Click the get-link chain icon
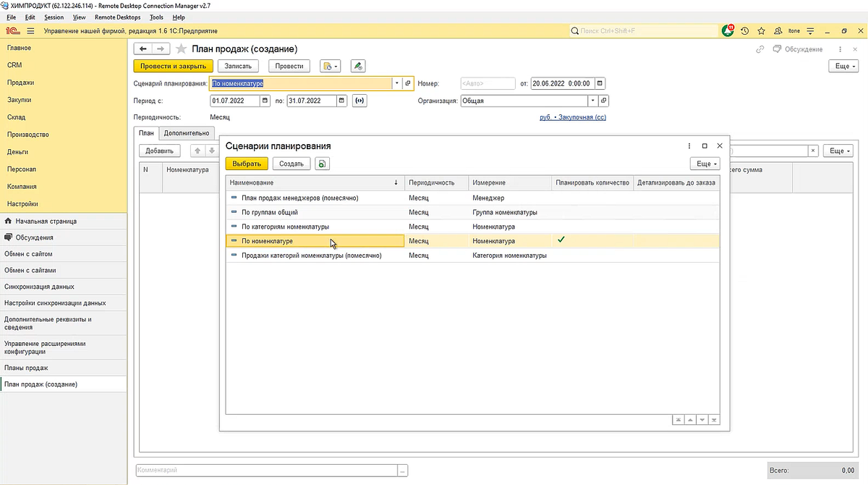 pyautogui.click(x=759, y=49)
